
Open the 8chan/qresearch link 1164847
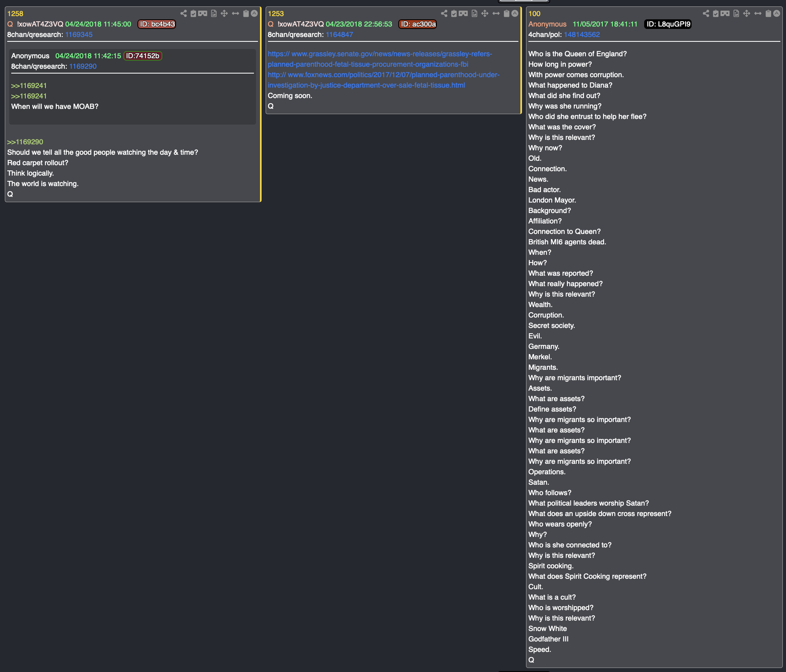339,35
